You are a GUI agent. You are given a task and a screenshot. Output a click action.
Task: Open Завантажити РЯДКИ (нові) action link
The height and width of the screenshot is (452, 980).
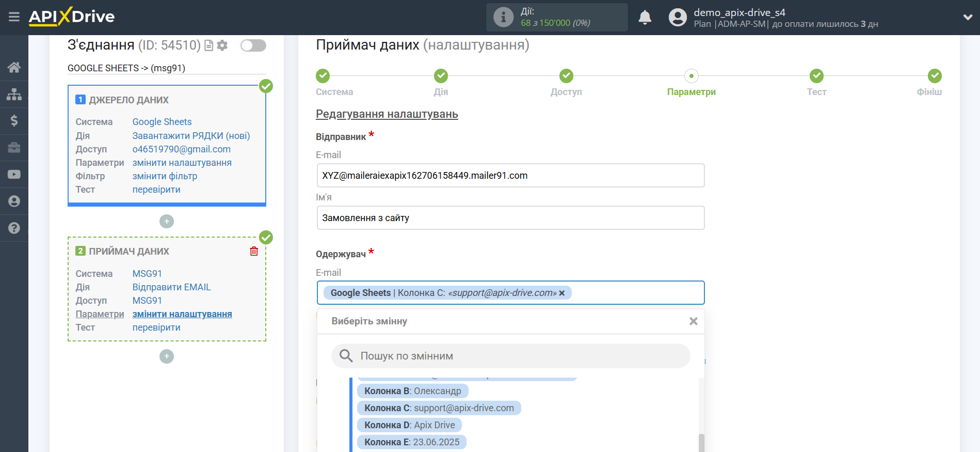click(191, 136)
